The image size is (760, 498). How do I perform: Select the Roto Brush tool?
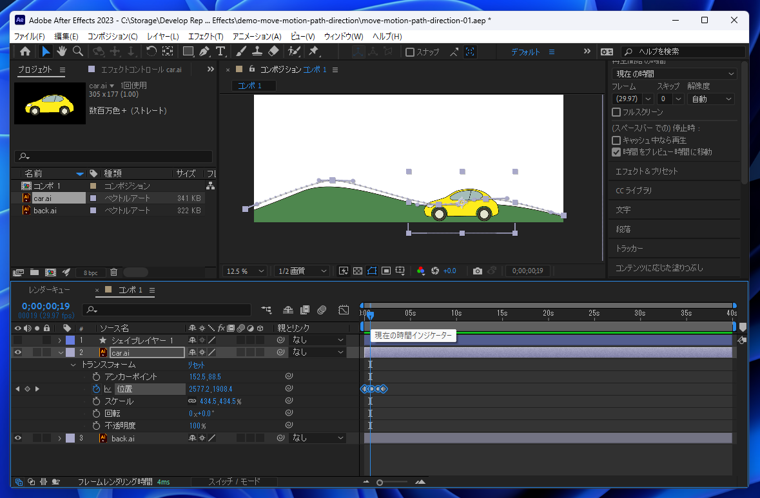(294, 51)
